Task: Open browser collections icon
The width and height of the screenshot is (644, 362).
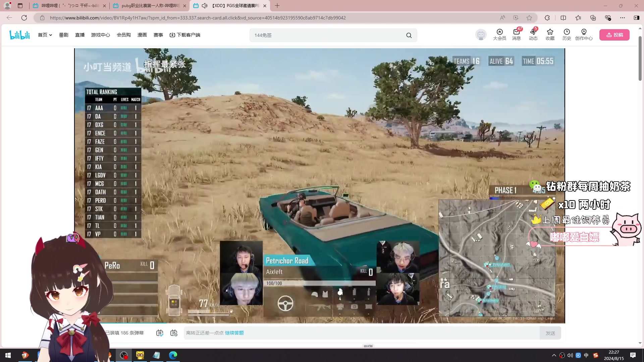Action: point(593,18)
